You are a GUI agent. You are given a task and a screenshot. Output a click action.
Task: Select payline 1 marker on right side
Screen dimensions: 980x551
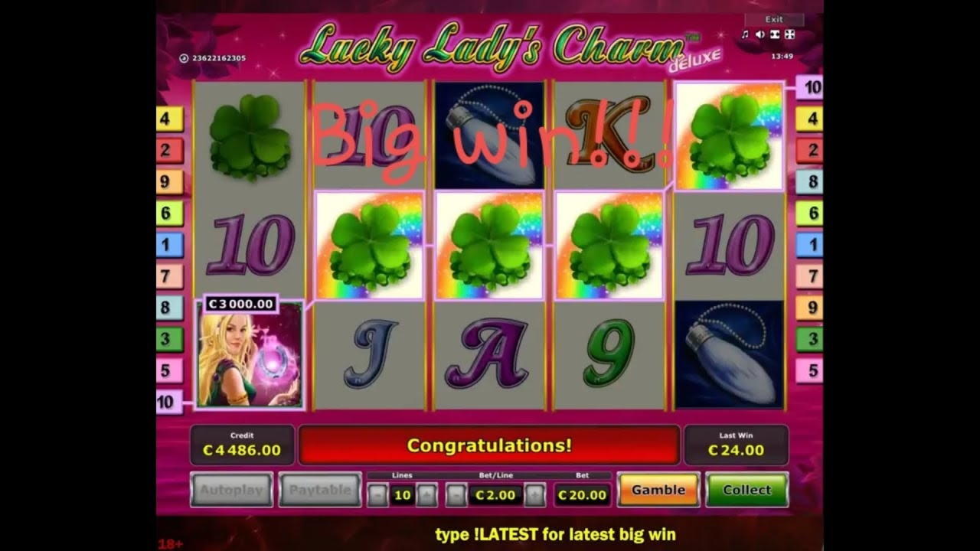pos(809,245)
